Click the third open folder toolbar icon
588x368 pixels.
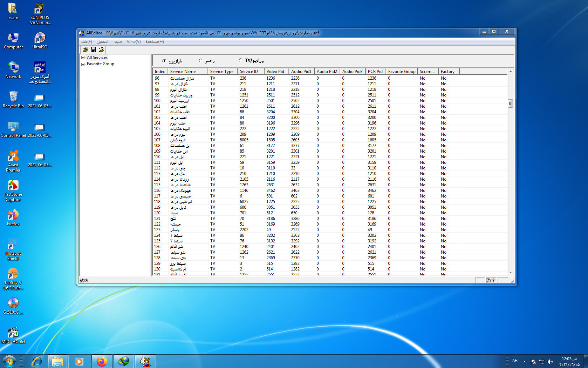[101, 49]
